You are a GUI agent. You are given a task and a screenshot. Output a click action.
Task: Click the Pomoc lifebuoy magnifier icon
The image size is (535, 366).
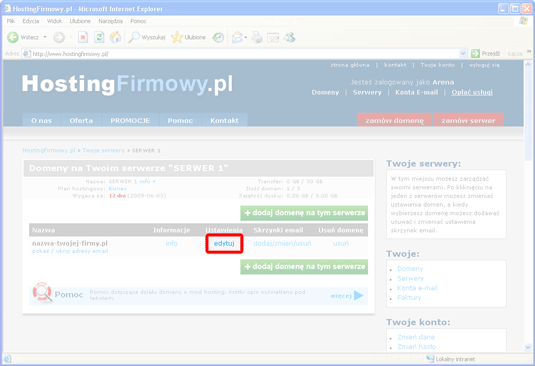tap(42, 292)
